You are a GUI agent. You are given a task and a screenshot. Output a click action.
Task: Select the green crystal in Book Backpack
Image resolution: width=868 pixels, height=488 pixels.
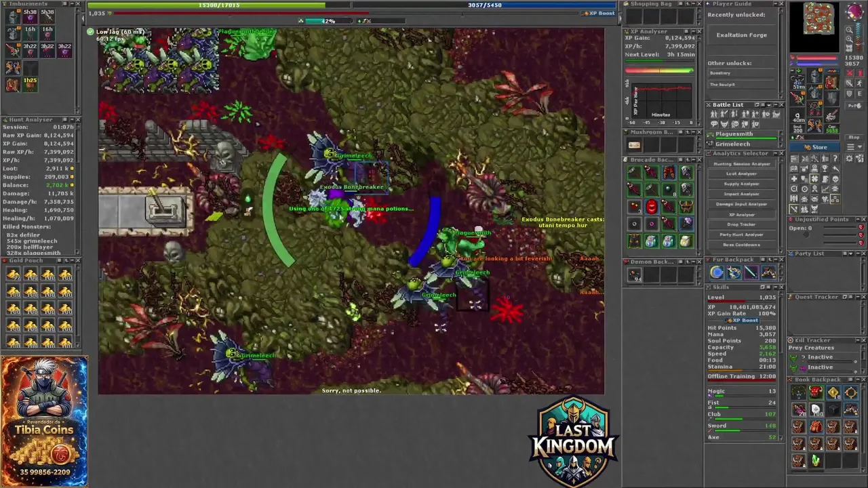816,460
